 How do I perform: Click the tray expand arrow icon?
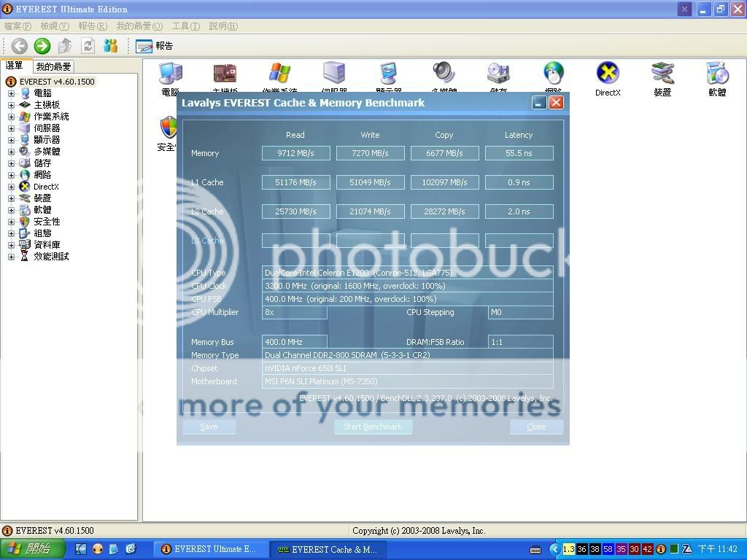coord(554,549)
